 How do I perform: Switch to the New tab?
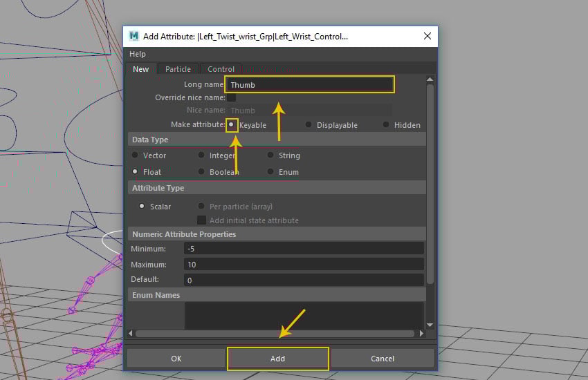pyautogui.click(x=140, y=69)
